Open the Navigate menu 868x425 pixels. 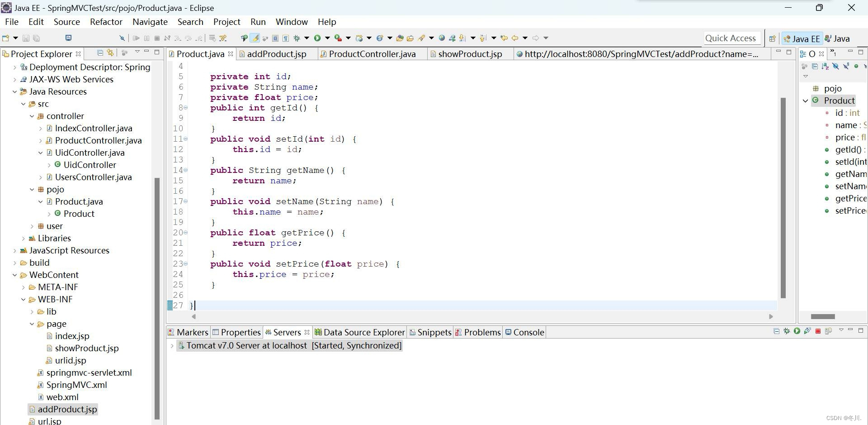pyautogui.click(x=150, y=22)
